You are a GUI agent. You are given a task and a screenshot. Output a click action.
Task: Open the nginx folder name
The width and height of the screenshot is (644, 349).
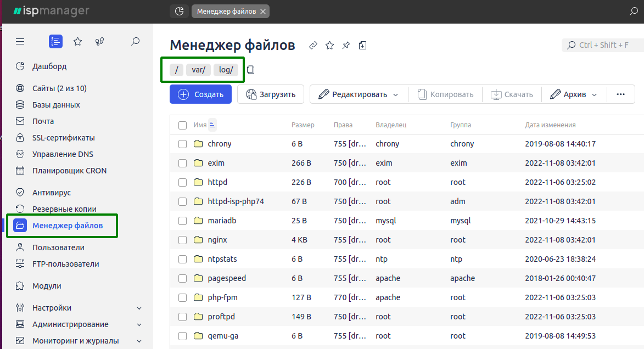click(217, 240)
